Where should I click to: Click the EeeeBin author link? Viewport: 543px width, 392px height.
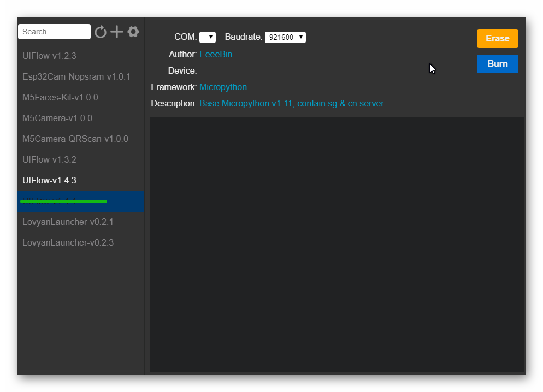point(216,54)
